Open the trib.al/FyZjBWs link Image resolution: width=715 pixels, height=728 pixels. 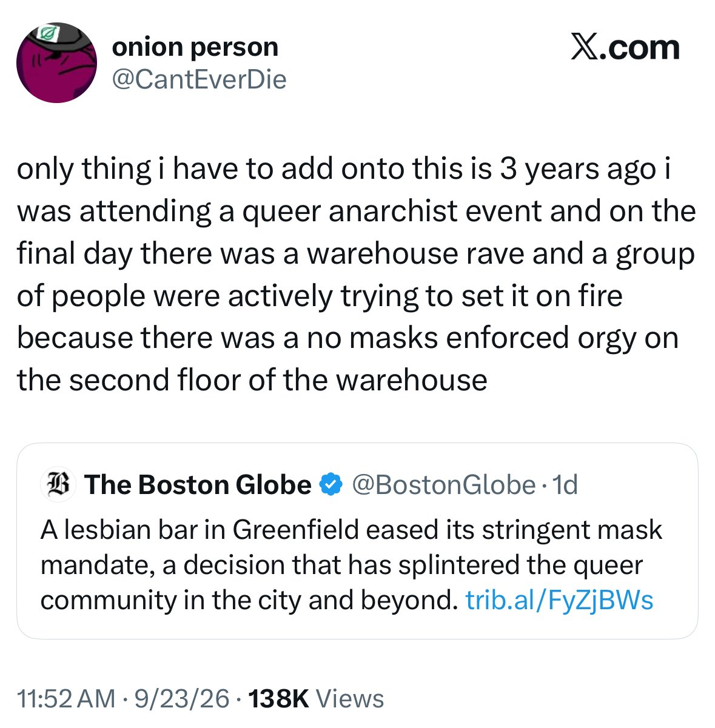pyautogui.click(x=559, y=600)
